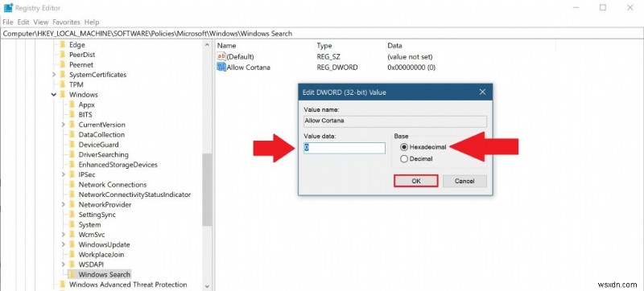Click the tree scrollbar up arrow

[x=207, y=45]
